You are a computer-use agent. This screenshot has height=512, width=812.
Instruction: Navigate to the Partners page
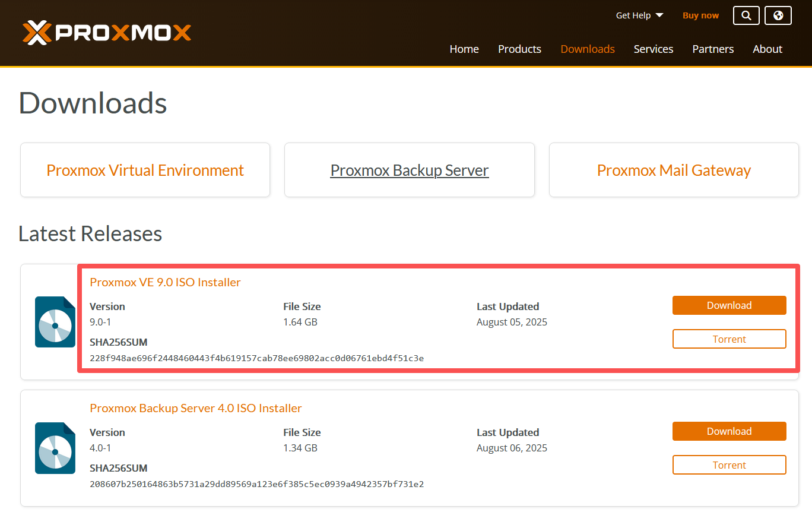713,49
